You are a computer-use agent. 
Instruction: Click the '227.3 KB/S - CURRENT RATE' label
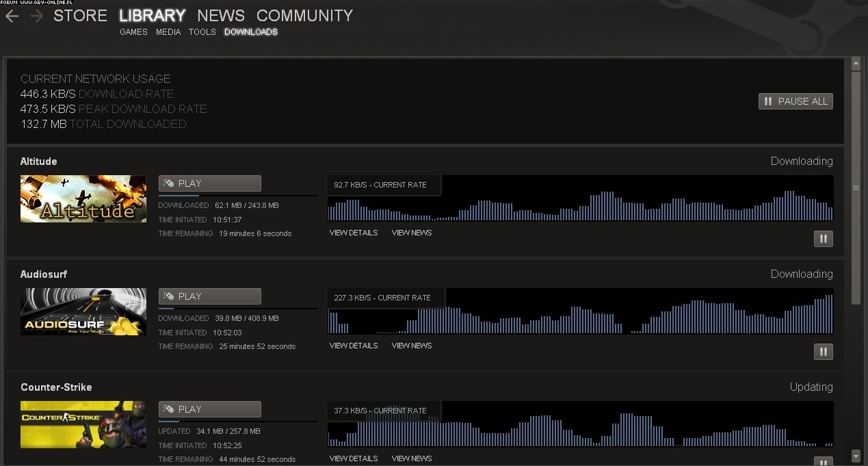pos(382,298)
